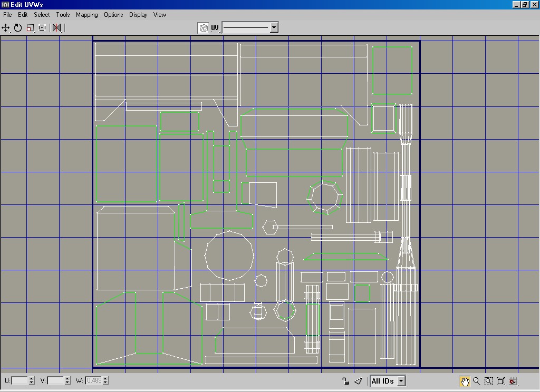Viewport: 540px width, 392px height.
Task: Toggle the filter selected faces icon
Action: click(x=359, y=381)
